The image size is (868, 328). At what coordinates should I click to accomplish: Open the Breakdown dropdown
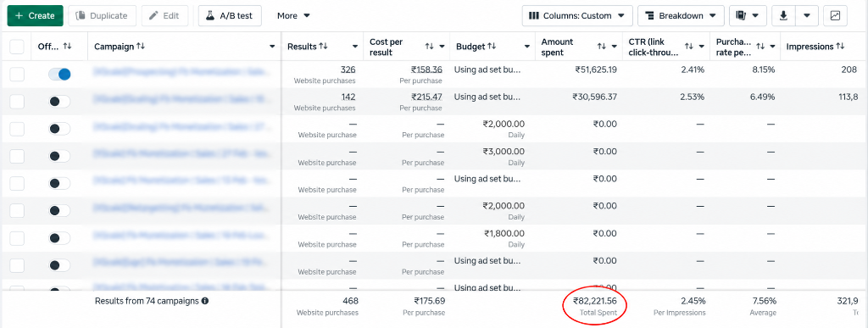click(x=681, y=15)
